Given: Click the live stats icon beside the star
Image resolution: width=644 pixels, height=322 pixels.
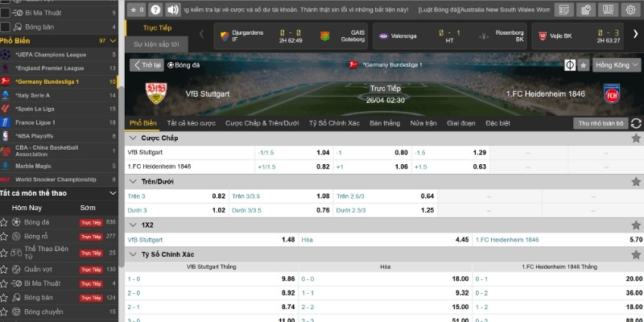Looking at the screenshot, I should [x=570, y=65].
